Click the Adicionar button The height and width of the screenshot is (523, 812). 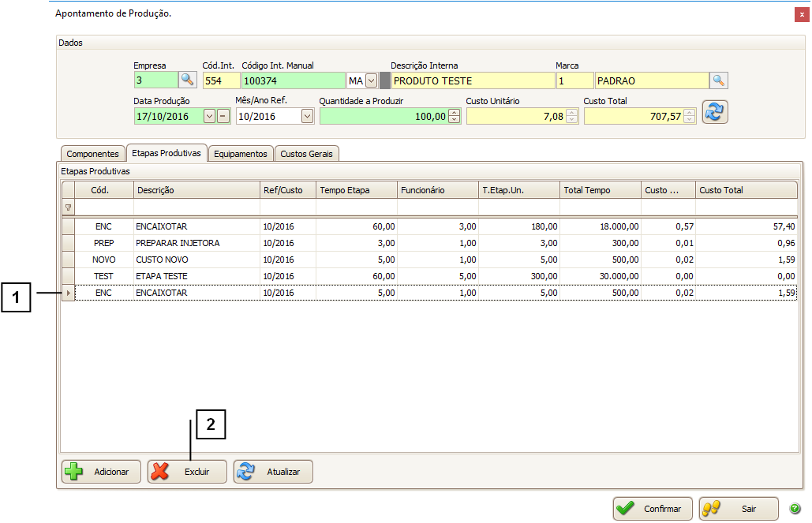[101, 472]
